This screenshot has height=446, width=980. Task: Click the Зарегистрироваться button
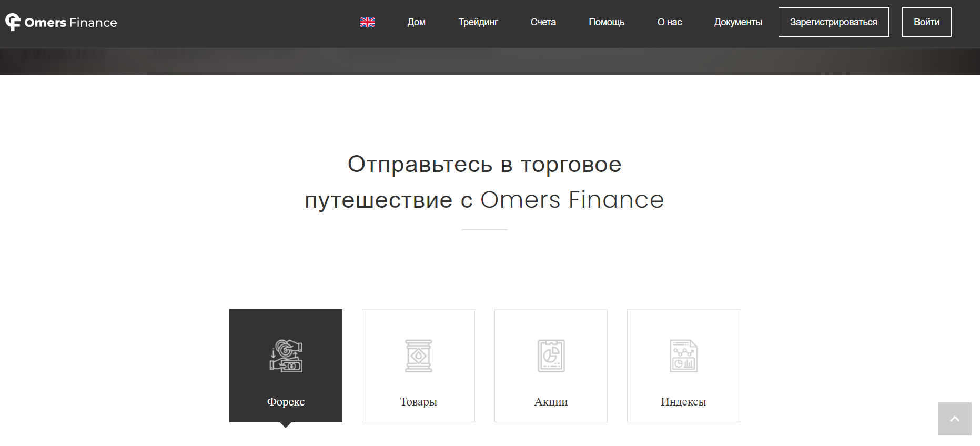click(833, 22)
